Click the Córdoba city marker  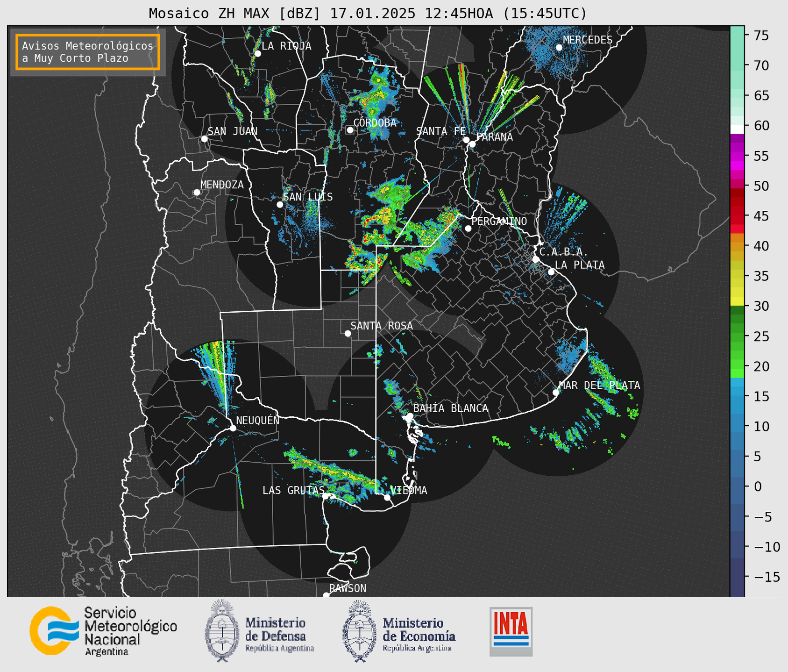350,130
